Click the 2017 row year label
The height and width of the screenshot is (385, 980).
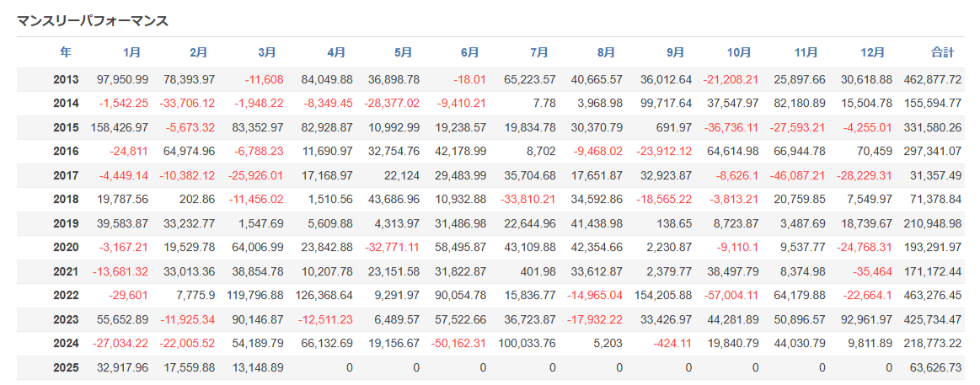tap(66, 176)
